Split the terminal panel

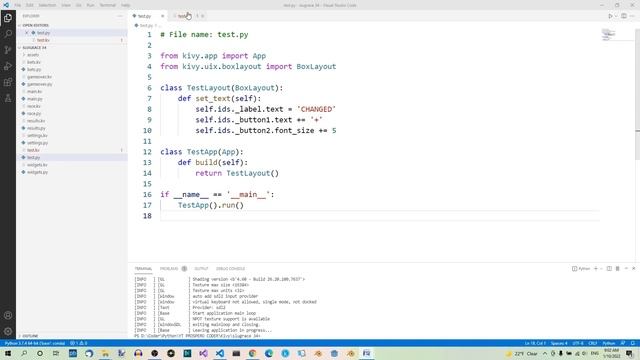tap(609, 269)
